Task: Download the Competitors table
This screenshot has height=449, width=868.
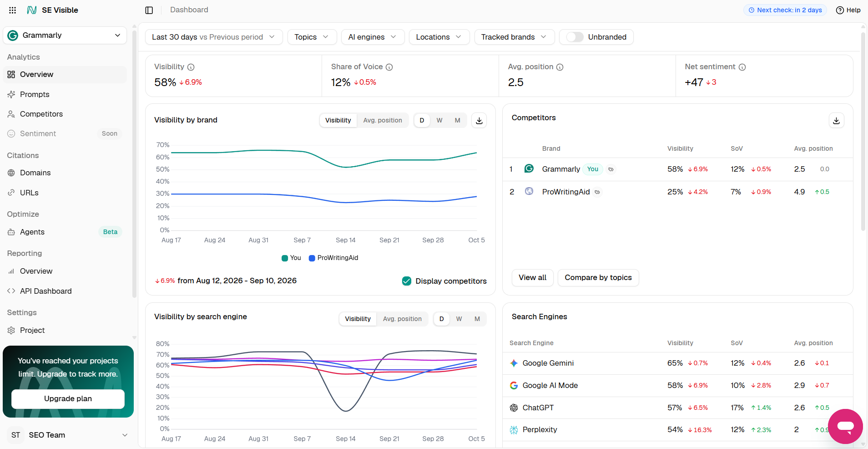Action: tap(836, 121)
